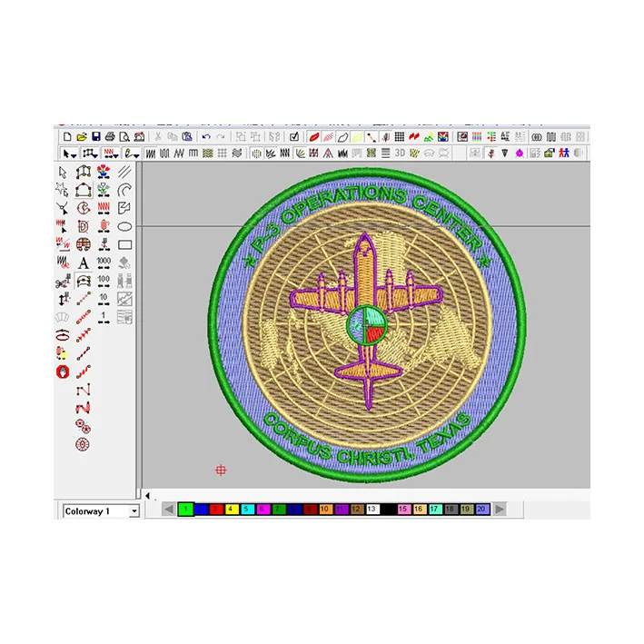This screenshot has height=644, width=644.
Task: Toggle the object outlines display icon
Action: pyautogui.click(x=342, y=137)
